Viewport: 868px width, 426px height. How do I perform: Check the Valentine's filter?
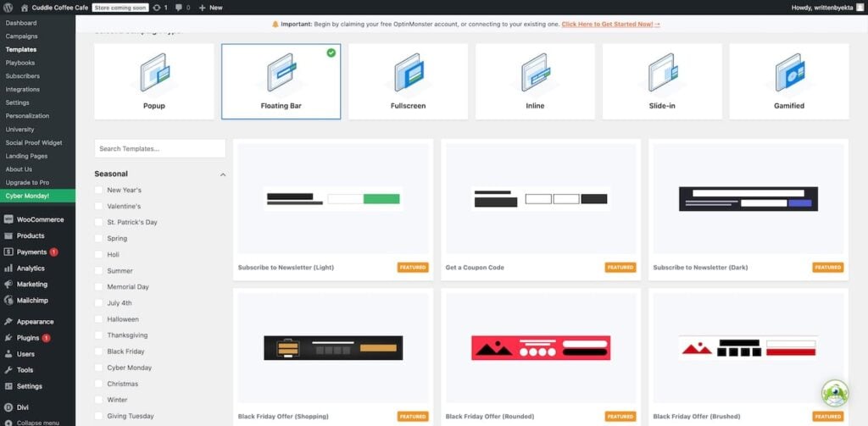(x=98, y=206)
